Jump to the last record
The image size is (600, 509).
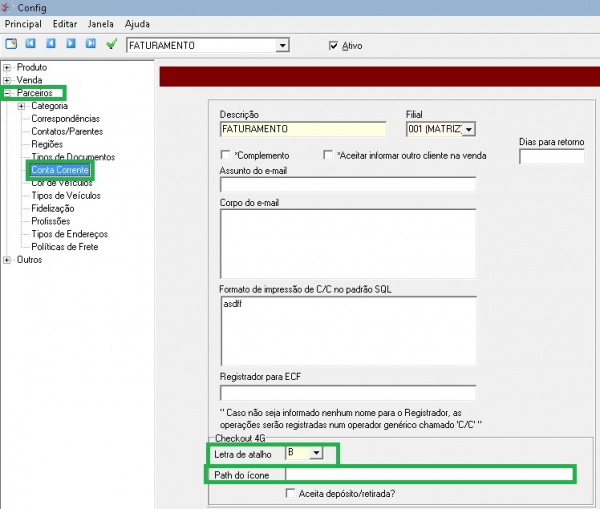tap(91, 45)
